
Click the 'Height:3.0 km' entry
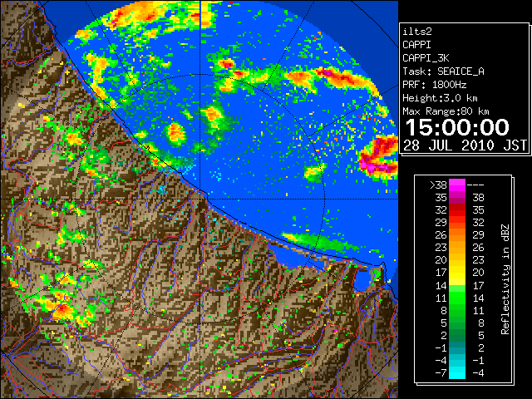(440, 98)
